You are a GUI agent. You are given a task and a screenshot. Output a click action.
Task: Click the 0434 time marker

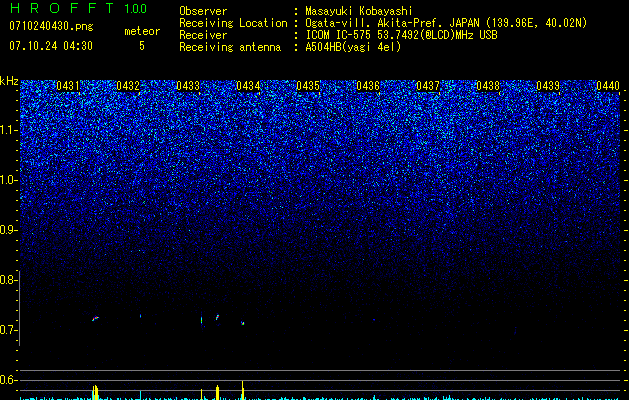[x=248, y=85]
